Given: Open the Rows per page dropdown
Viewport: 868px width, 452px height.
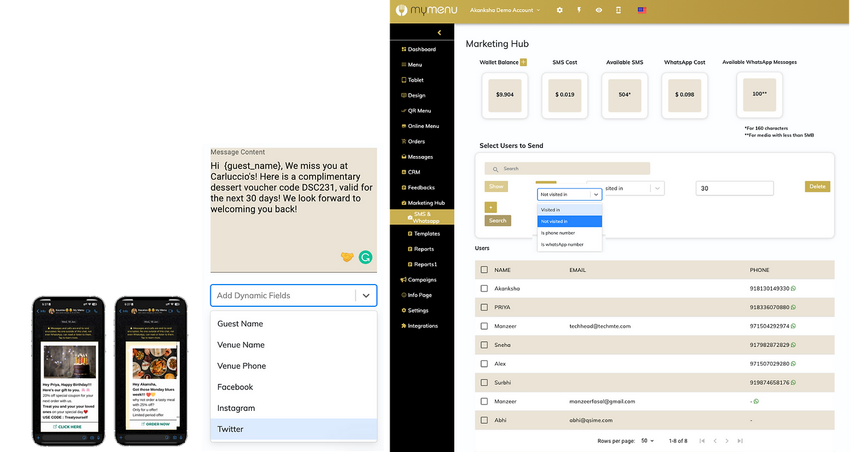Looking at the screenshot, I should (647, 441).
